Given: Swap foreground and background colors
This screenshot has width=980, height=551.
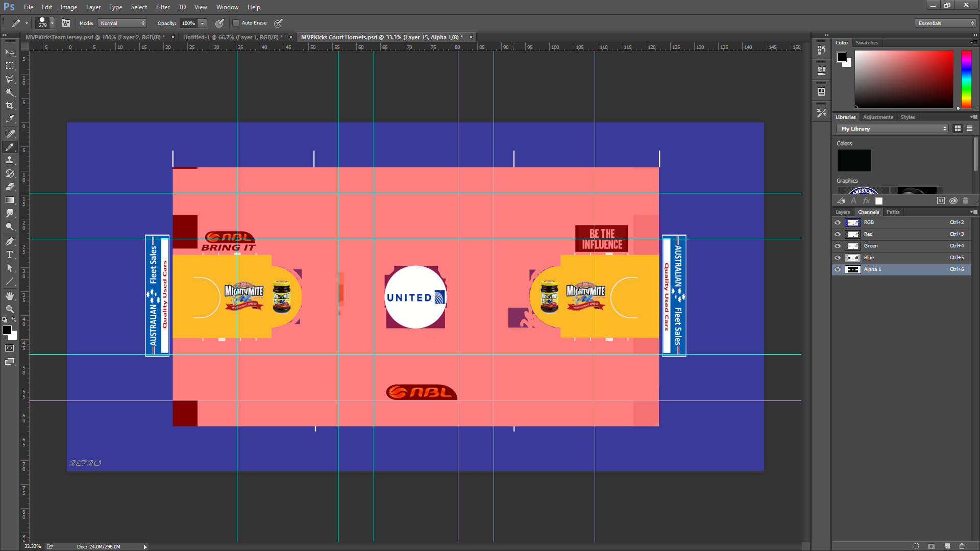Looking at the screenshot, I should point(14,320).
